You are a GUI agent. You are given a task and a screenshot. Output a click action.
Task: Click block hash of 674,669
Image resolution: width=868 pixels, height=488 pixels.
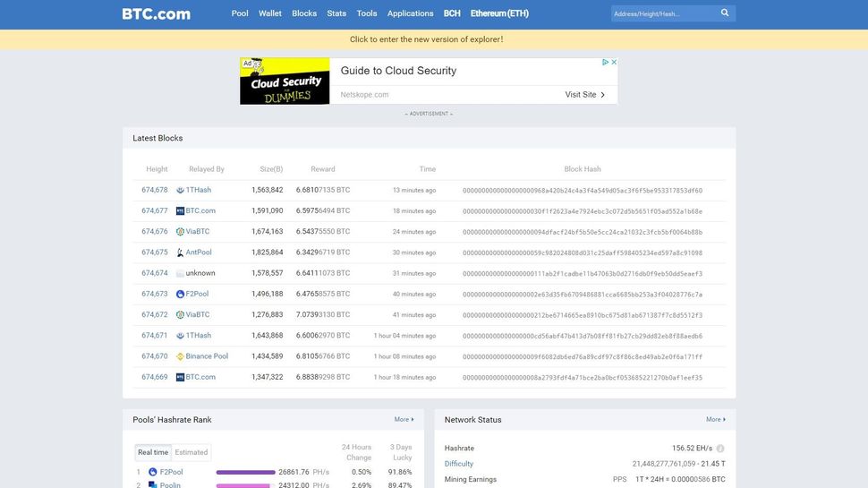(583, 378)
